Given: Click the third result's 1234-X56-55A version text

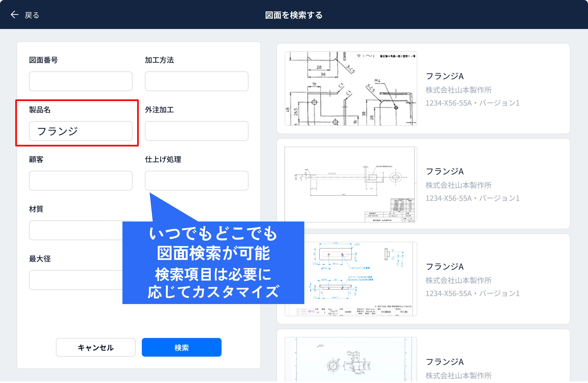Looking at the screenshot, I should (x=472, y=293).
